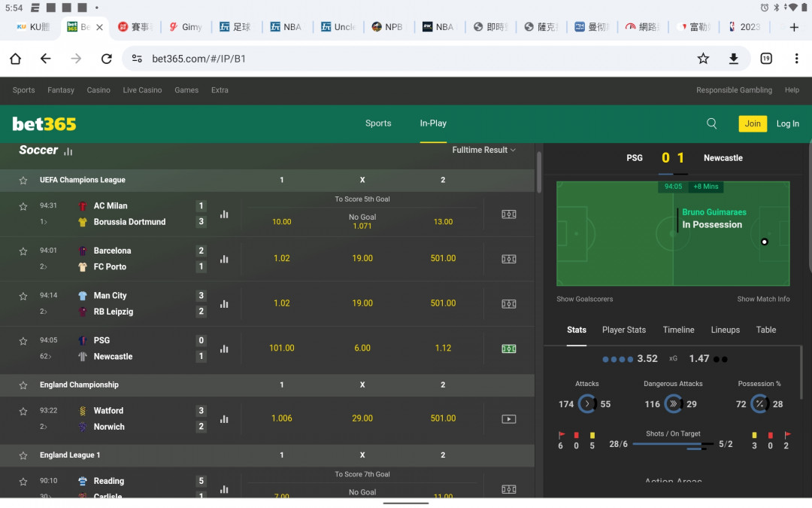Click Show Match Info

(763, 299)
